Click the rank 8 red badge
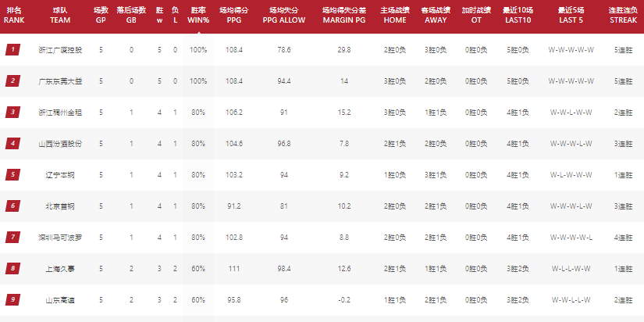Viewport: 644px width, 322px height. [12, 269]
